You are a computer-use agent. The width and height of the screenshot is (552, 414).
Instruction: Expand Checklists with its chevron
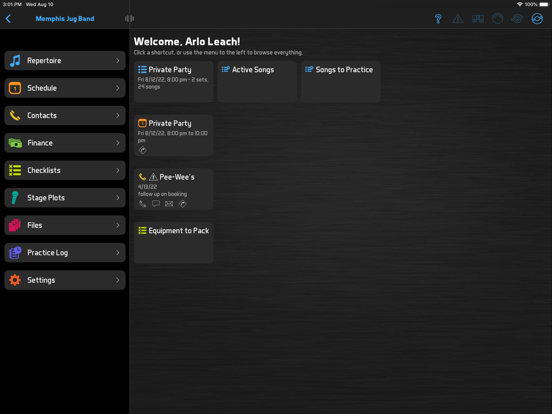[118, 170]
